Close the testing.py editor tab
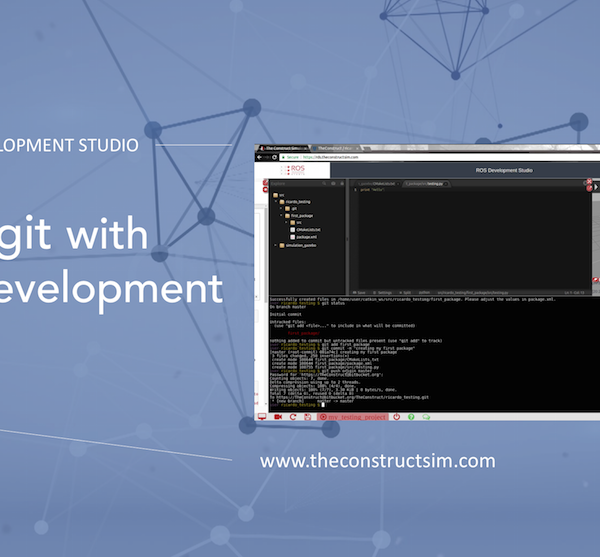The image size is (600, 557). point(446,184)
